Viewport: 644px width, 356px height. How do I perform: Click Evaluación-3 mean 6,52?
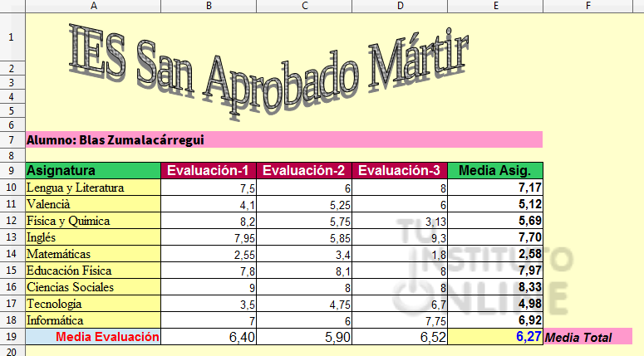(400, 336)
